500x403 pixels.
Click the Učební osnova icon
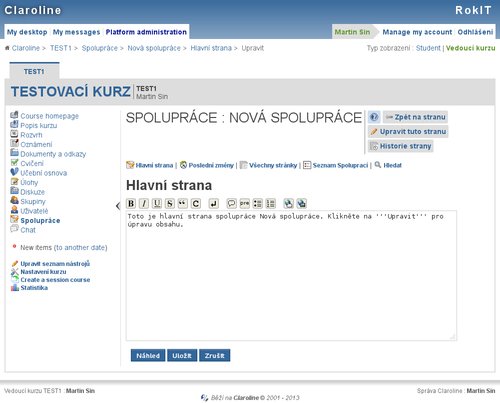(14, 172)
